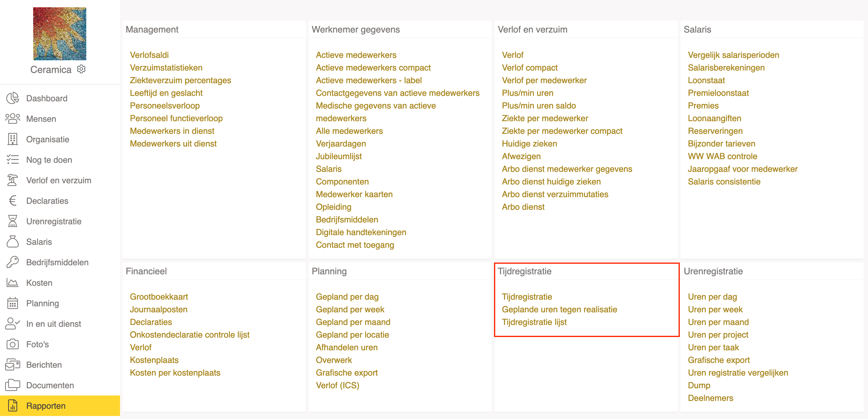Select Rapporten menu item
The height and width of the screenshot is (419, 868).
coord(60,405)
